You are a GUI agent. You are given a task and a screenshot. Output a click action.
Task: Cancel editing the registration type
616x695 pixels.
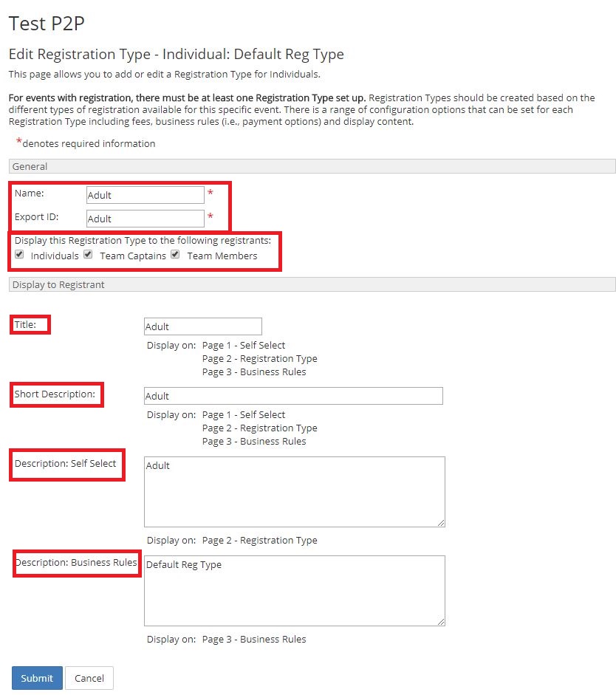[x=89, y=678]
